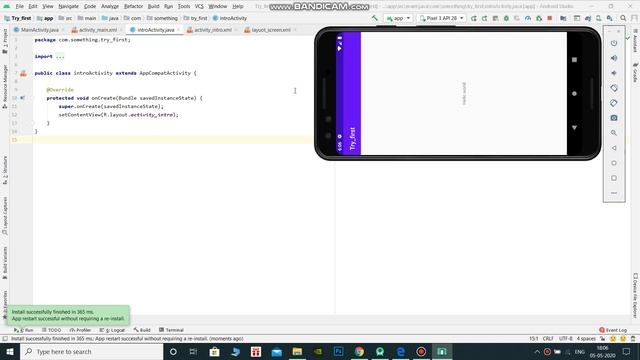
Task: Open the Navigate menu
Action: (x=69, y=7)
